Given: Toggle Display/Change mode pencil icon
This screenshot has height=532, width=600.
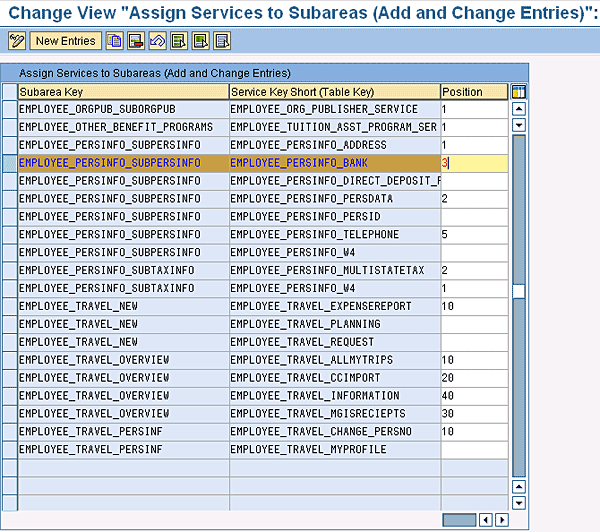Looking at the screenshot, I should click(17, 41).
